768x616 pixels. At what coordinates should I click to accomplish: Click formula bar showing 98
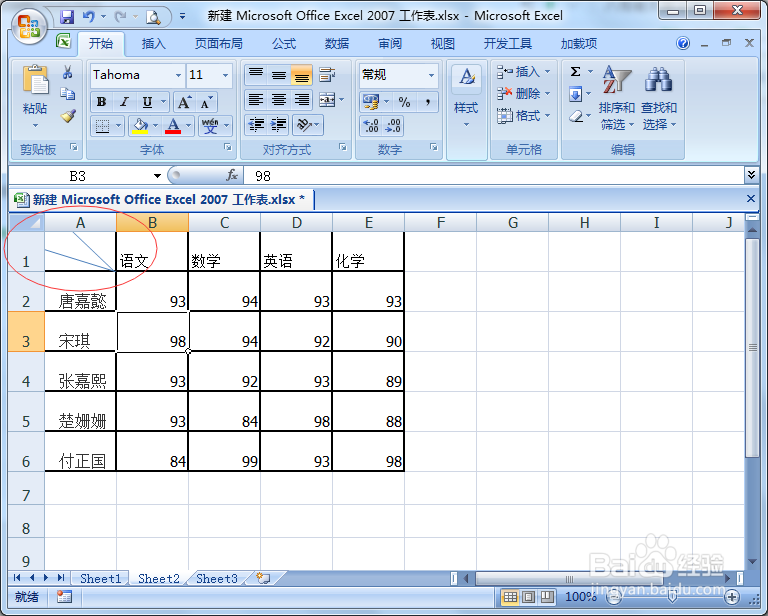pyautogui.click(x=494, y=176)
